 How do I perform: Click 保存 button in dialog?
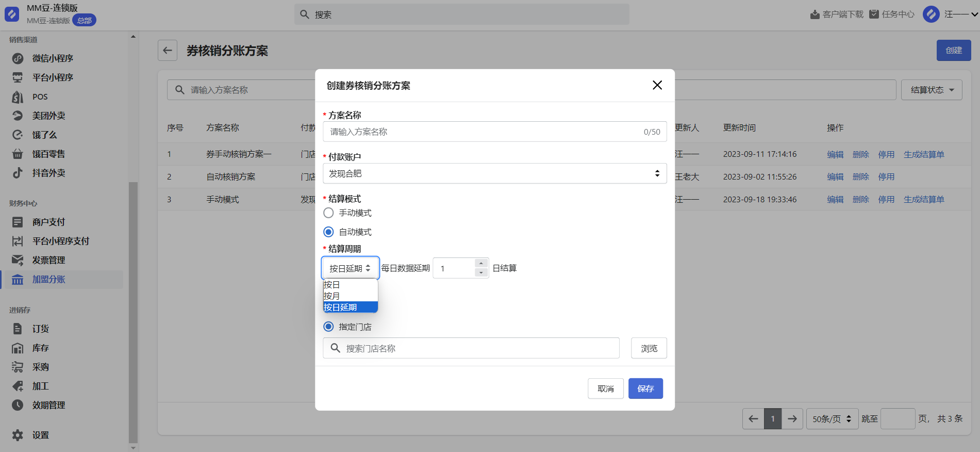tap(645, 389)
